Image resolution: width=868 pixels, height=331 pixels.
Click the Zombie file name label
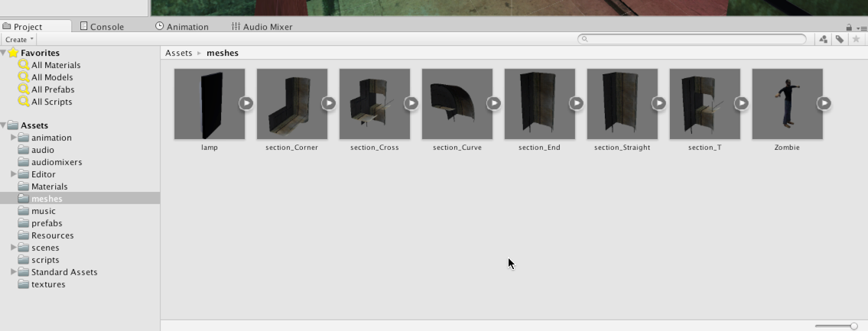(x=787, y=148)
